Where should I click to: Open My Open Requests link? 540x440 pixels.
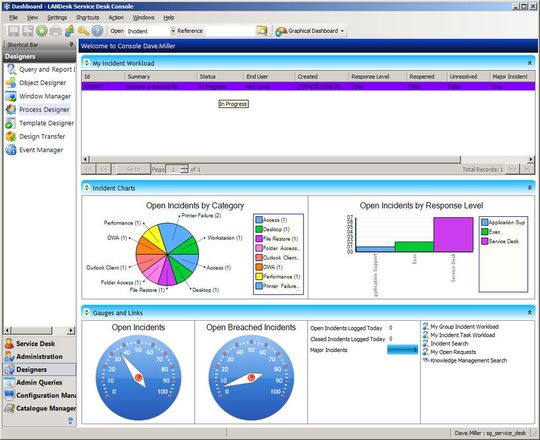450,352
